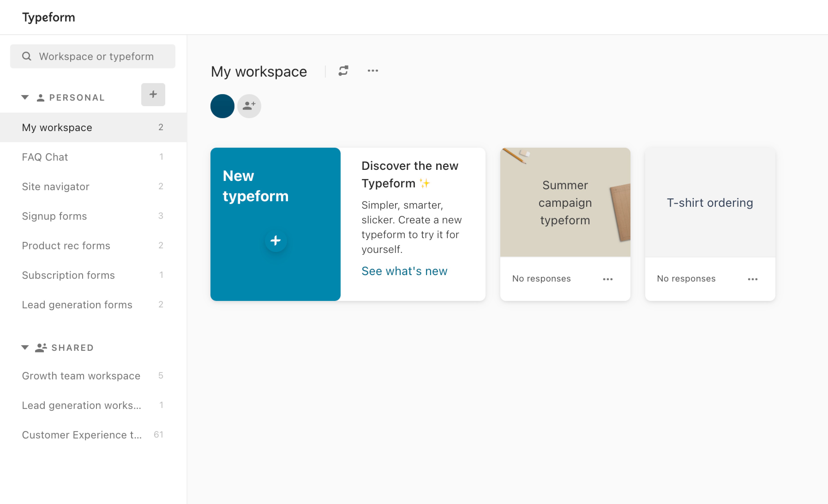Click count 3 beside Signup forms

pos(161,216)
